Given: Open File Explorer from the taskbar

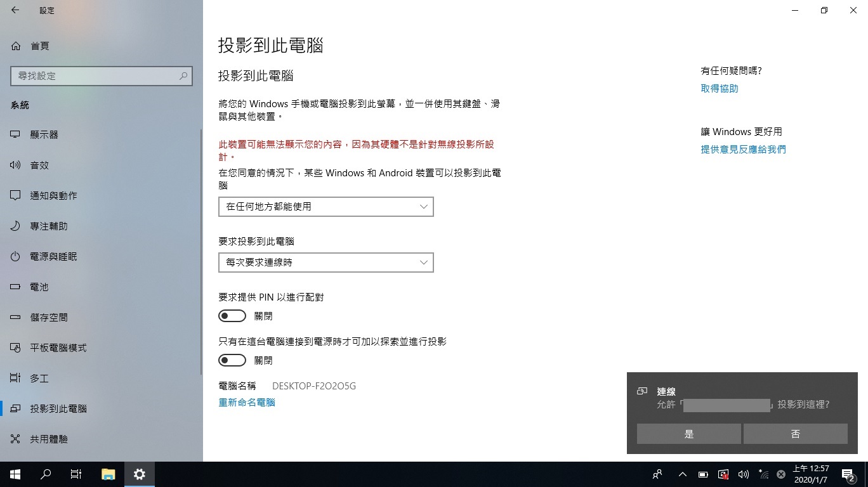Looking at the screenshot, I should pos(109,474).
